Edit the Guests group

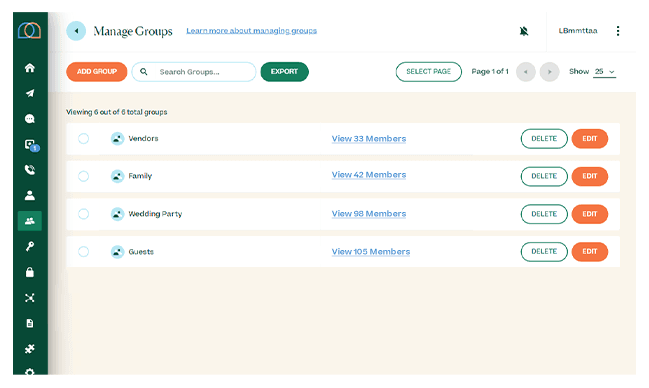tap(590, 252)
